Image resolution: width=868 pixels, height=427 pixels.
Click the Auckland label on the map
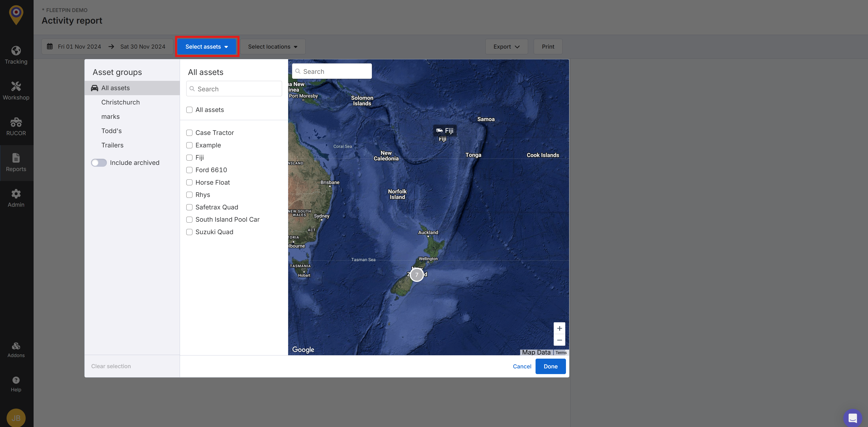pyautogui.click(x=428, y=232)
